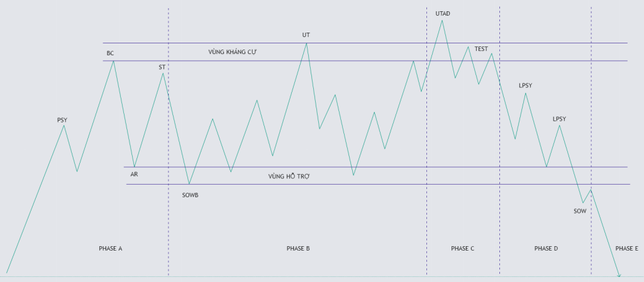Click the SOWB label below support

coord(190,195)
